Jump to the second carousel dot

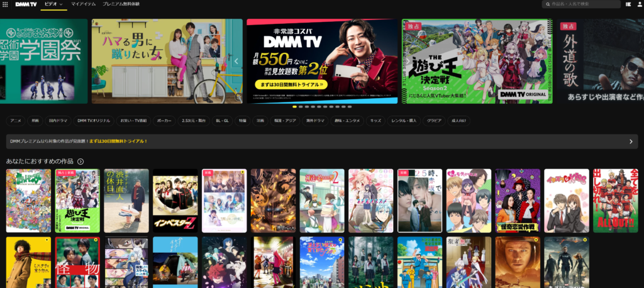pos(301,106)
